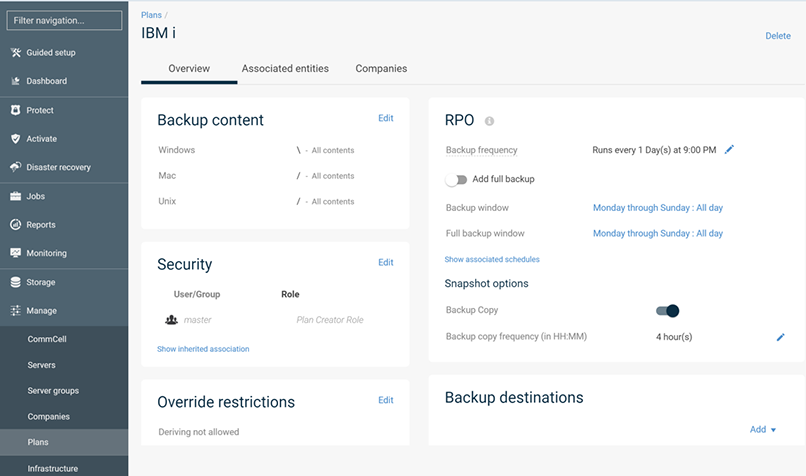The image size is (806, 476).
Task: Edit backup frequency with pencil icon
Action: [729, 150]
